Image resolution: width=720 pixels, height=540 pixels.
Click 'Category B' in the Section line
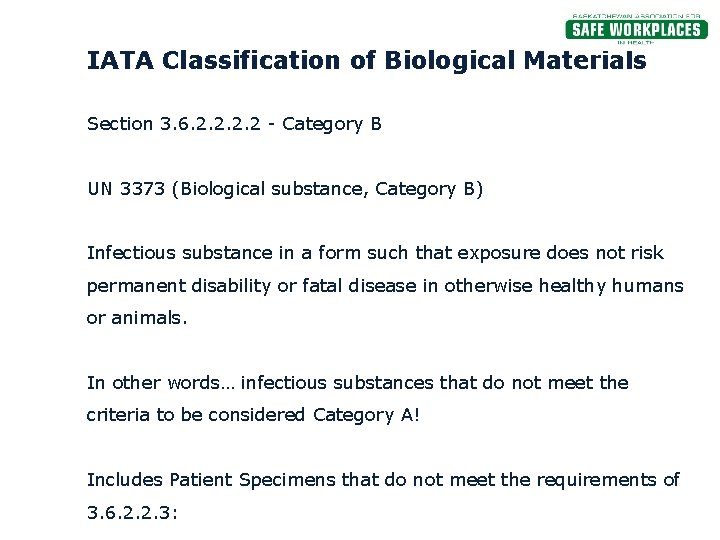(332, 124)
